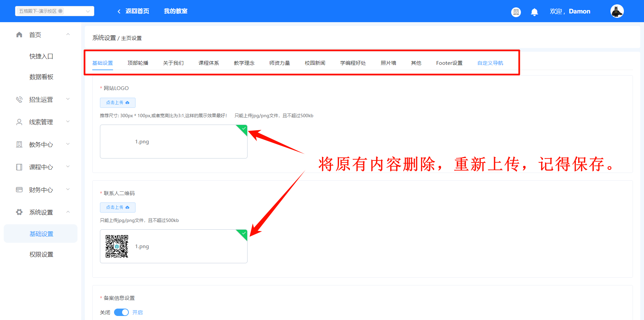Select 基础设置 in the sidebar

[x=41, y=234]
